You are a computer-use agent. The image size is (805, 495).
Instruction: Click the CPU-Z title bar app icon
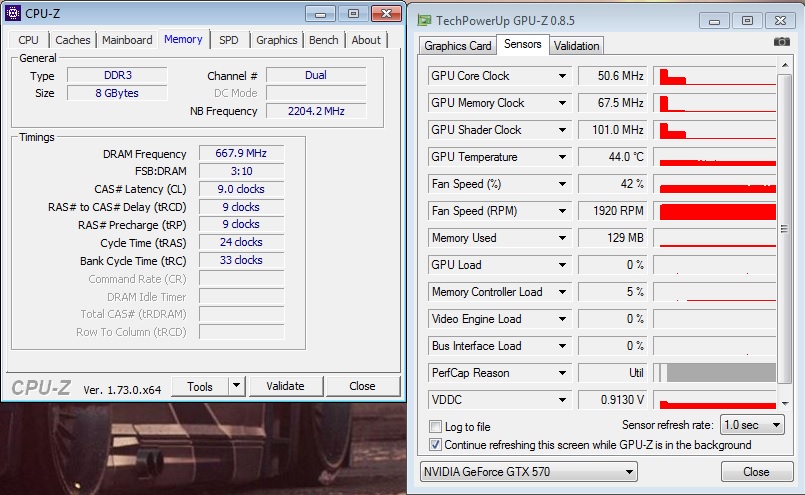pyautogui.click(x=13, y=13)
